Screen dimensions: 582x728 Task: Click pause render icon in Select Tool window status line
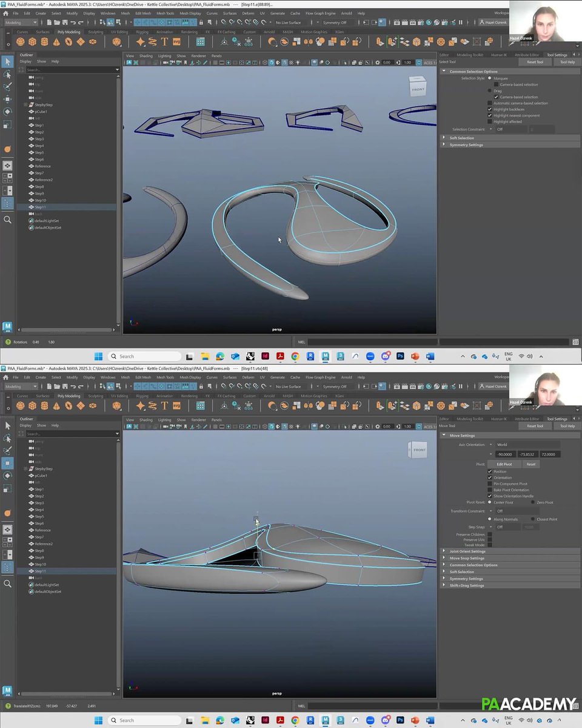(461, 22)
